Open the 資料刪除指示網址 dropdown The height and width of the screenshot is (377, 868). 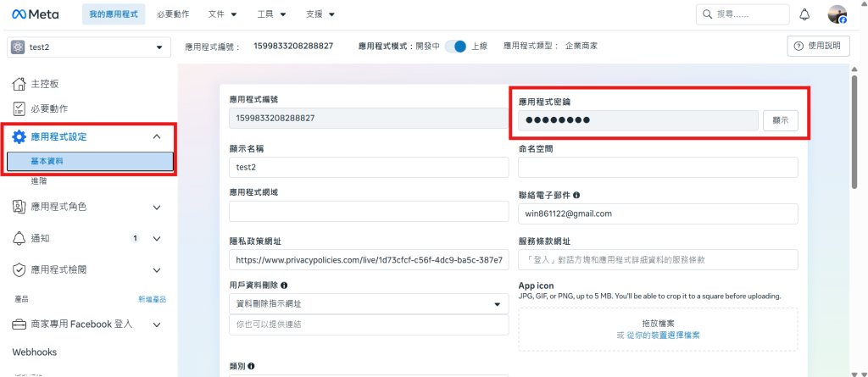click(369, 304)
